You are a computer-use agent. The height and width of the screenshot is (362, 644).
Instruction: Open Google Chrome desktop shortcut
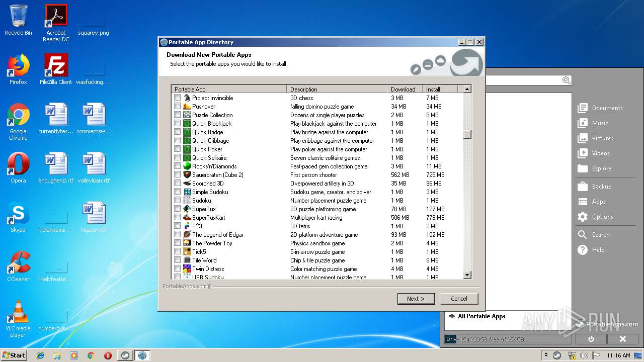click(18, 122)
